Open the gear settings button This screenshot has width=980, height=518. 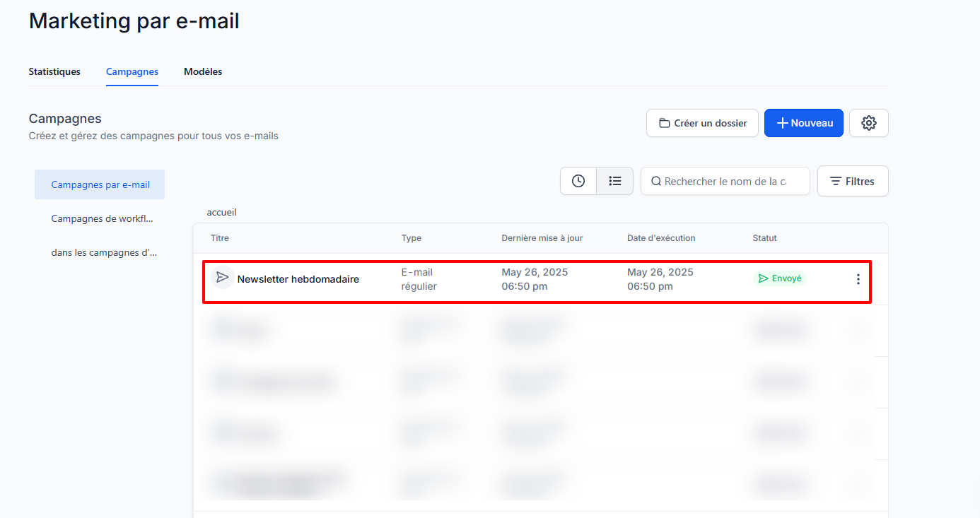pos(868,123)
